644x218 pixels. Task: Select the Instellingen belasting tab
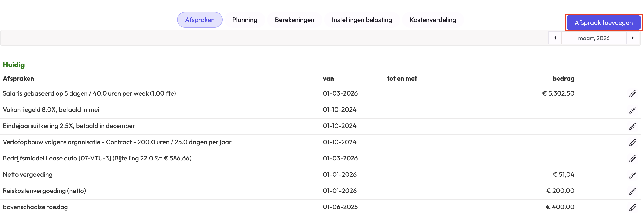pyautogui.click(x=361, y=20)
